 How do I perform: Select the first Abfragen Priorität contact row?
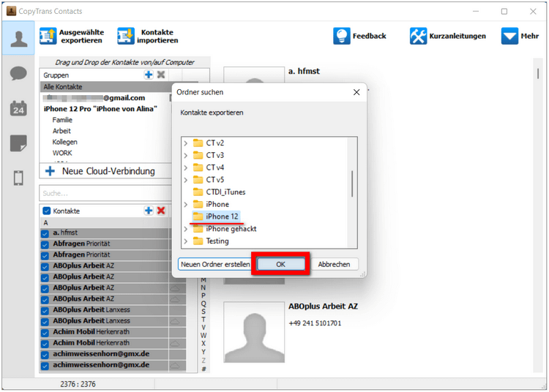coord(113,244)
